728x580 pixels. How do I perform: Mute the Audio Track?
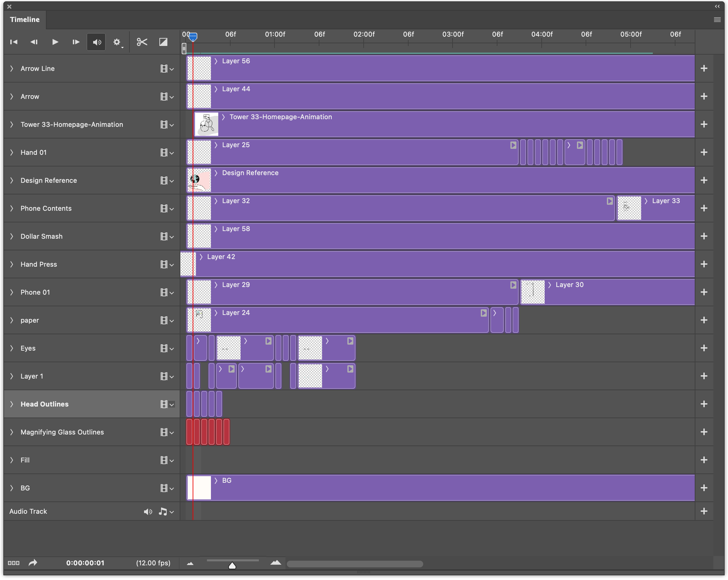(x=148, y=511)
